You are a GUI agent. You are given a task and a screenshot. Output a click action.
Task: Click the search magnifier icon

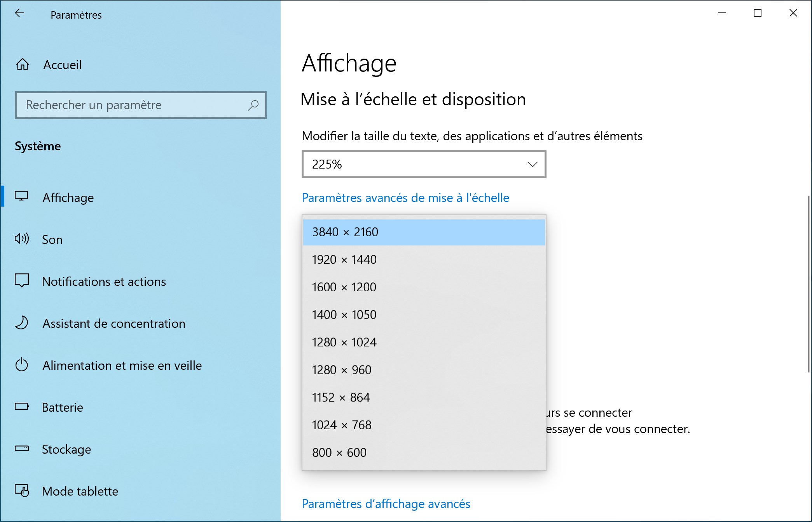click(253, 105)
